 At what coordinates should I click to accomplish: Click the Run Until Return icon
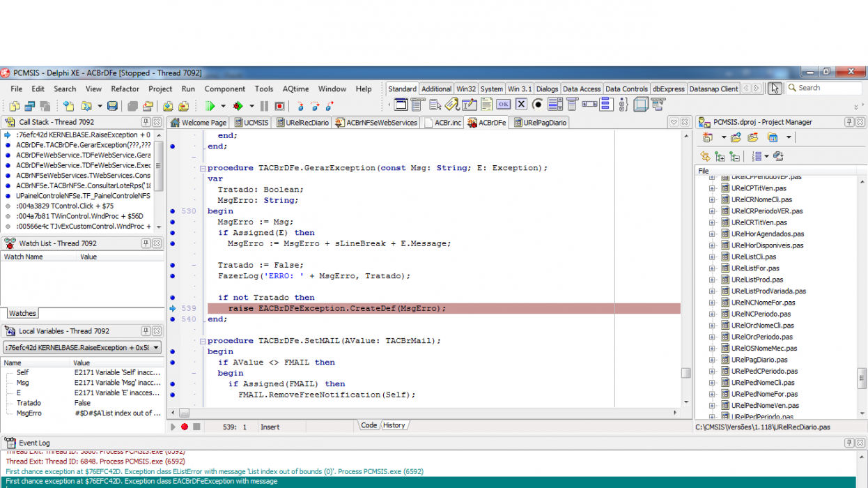(328, 106)
